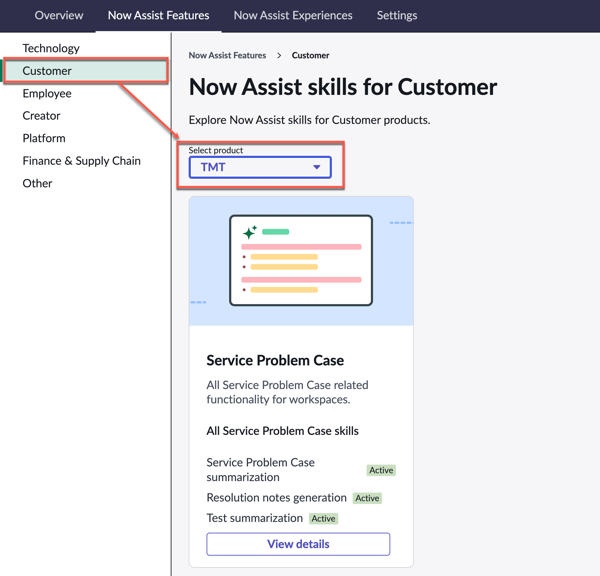Click the breadcrumb chevron separator

279,55
